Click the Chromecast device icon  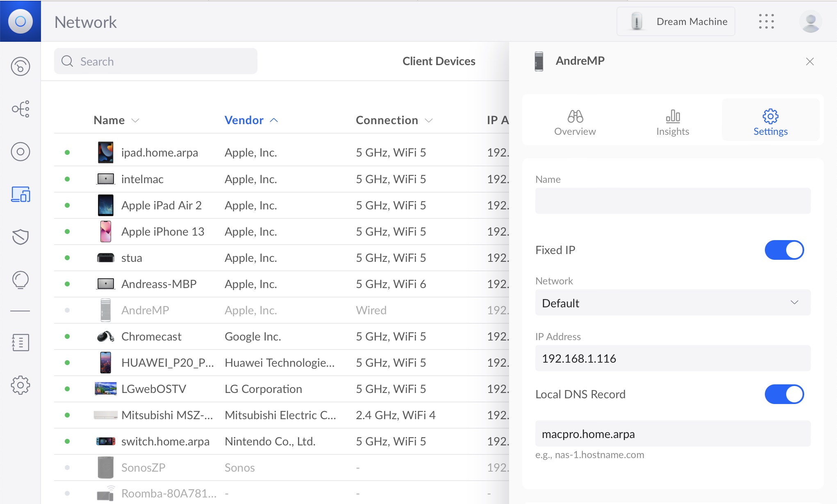[106, 336]
